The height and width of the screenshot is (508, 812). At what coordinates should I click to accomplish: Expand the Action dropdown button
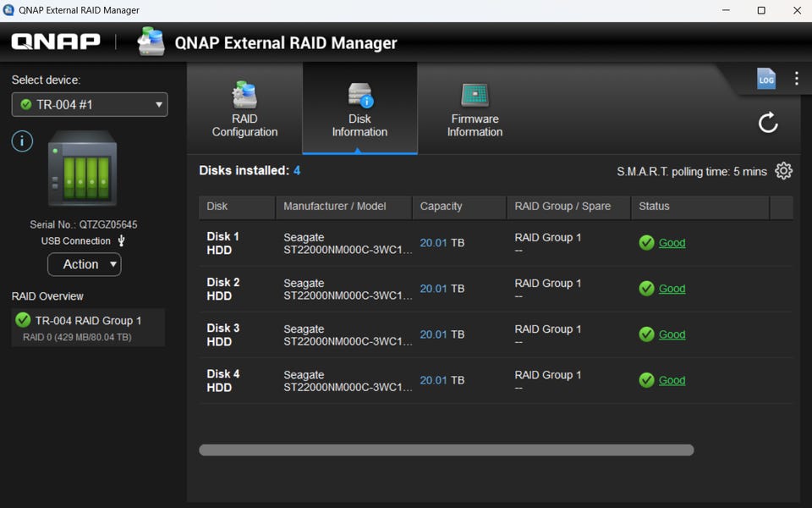[85, 264]
